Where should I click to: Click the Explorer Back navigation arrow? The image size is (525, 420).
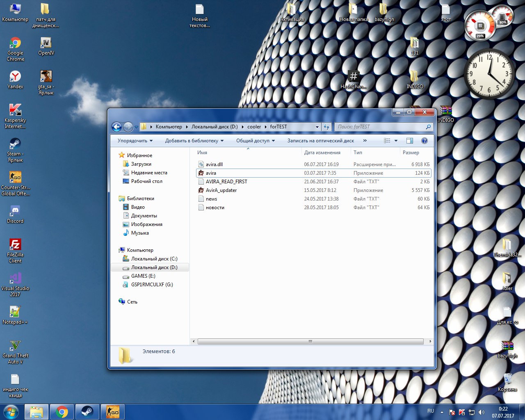(116, 127)
